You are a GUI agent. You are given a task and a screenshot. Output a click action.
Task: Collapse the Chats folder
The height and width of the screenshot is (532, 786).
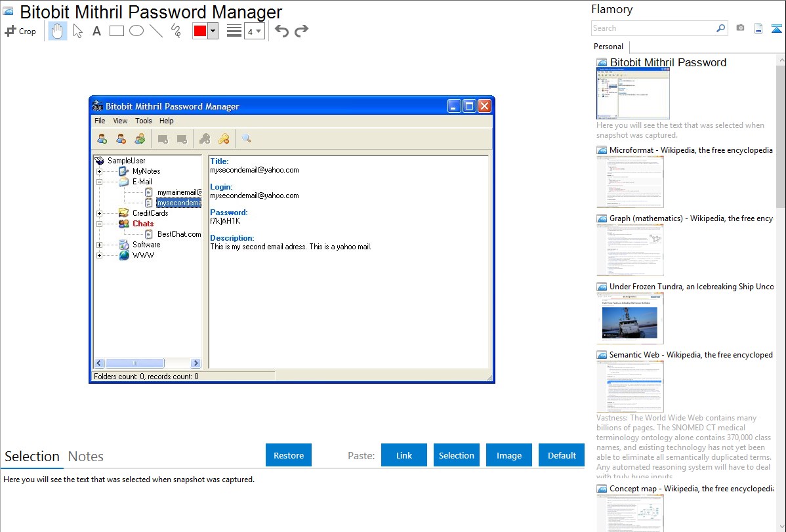[99, 224]
